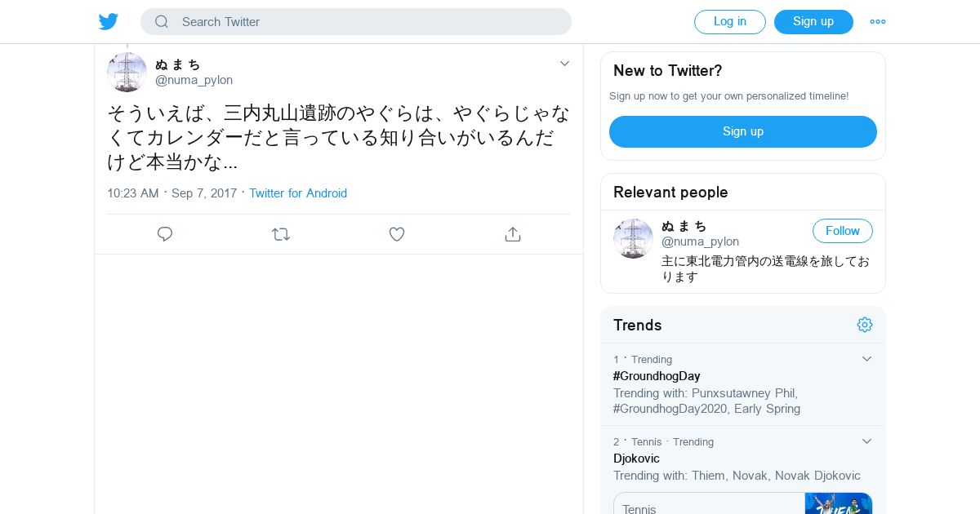Share the tweet via share icon

(x=513, y=234)
